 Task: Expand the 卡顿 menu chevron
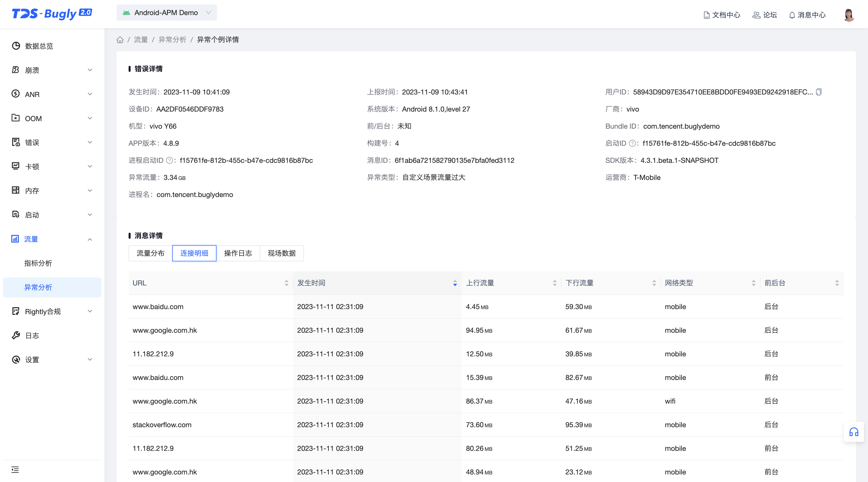point(90,166)
